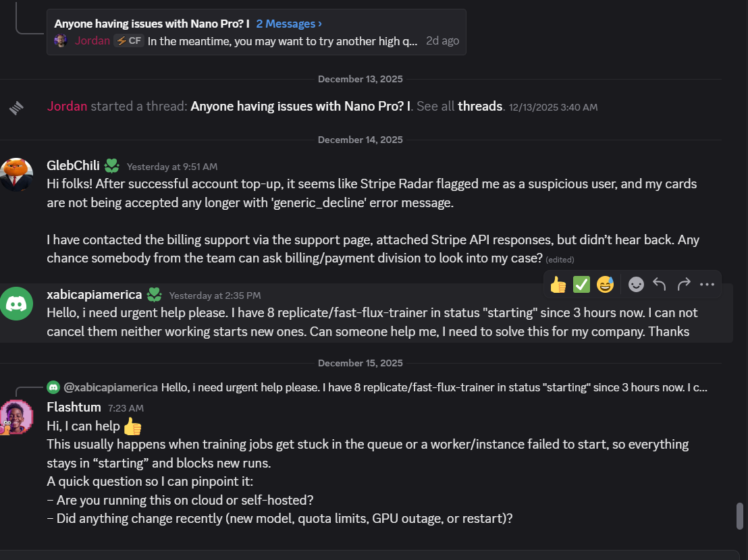Reply to xabicapiamerica using the reply arrow
Image resolution: width=748 pixels, height=560 pixels.
tap(659, 284)
